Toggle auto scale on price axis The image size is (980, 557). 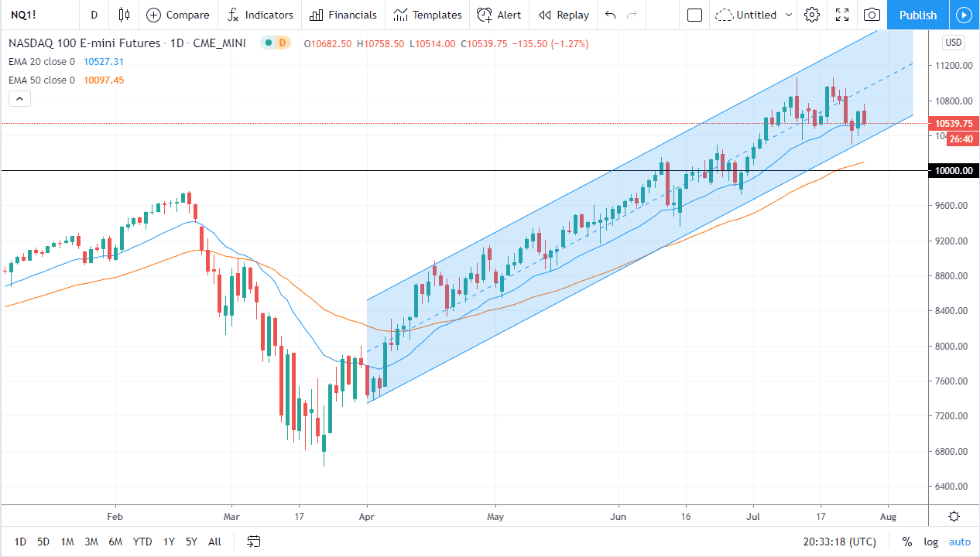(960, 542)
